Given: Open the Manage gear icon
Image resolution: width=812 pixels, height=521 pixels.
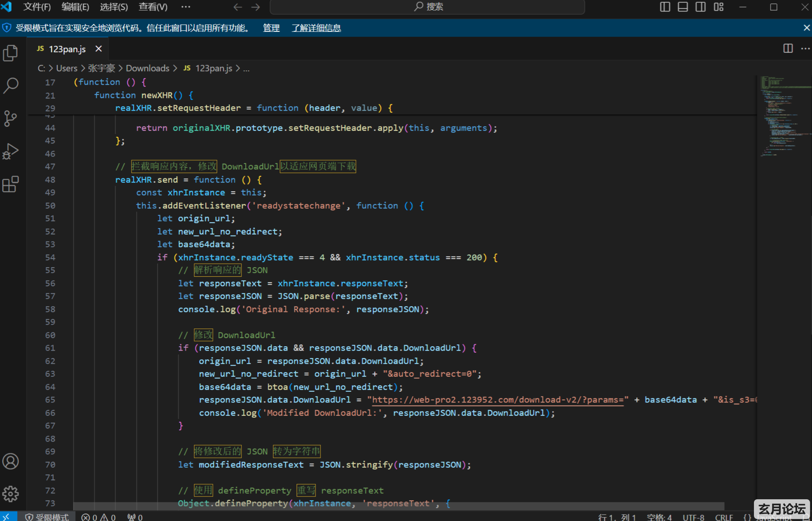Looking at the screenshot, I should pos(11,494).
